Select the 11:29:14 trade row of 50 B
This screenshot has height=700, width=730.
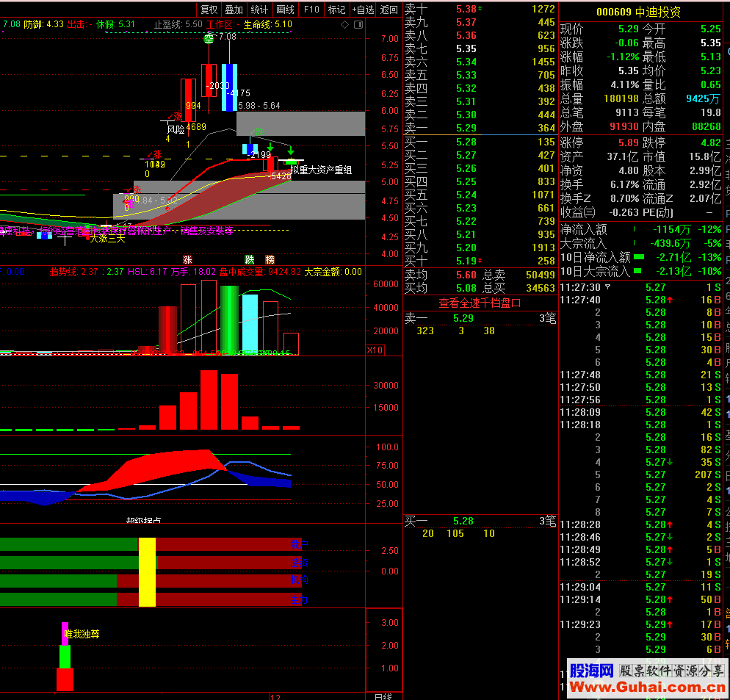[640, 599]
